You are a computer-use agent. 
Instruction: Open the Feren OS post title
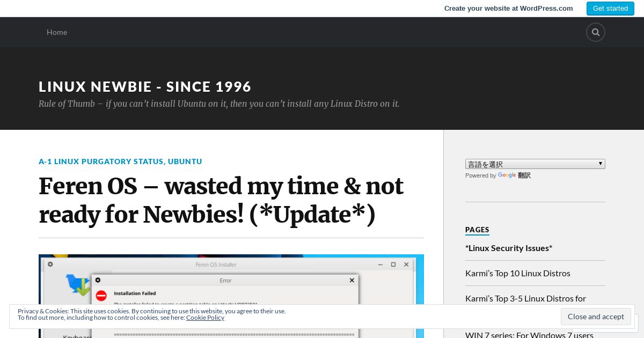click(x=221, y=201)
